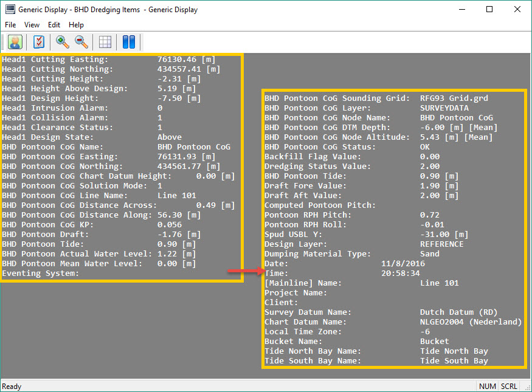532x392 pixels.
Task: Open the checklist properties toolbar icon
Action: click(39, 42)
